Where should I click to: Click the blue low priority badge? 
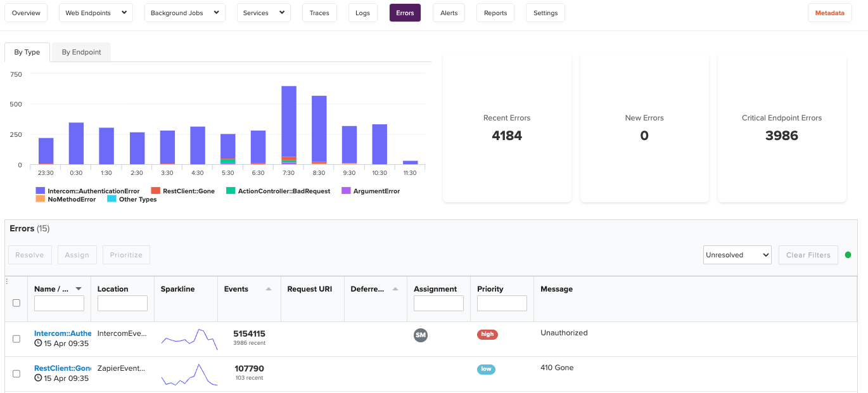pos(486,369)
